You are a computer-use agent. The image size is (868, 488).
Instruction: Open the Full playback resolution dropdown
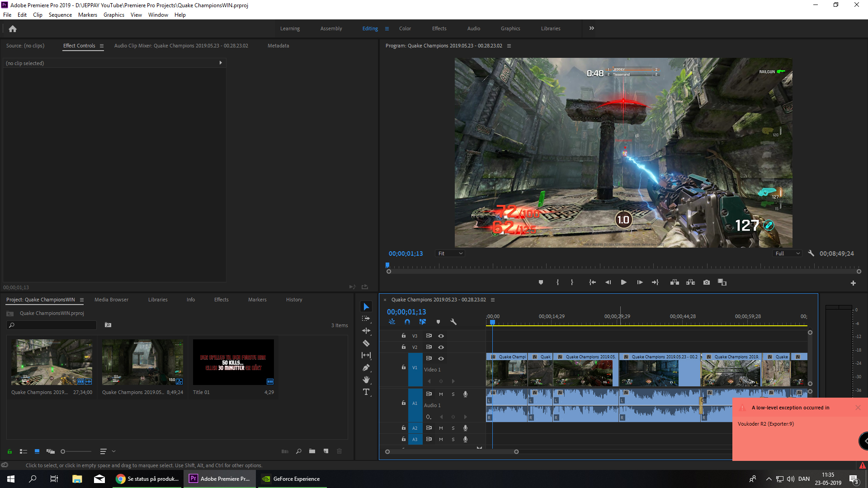click(788, 253)
